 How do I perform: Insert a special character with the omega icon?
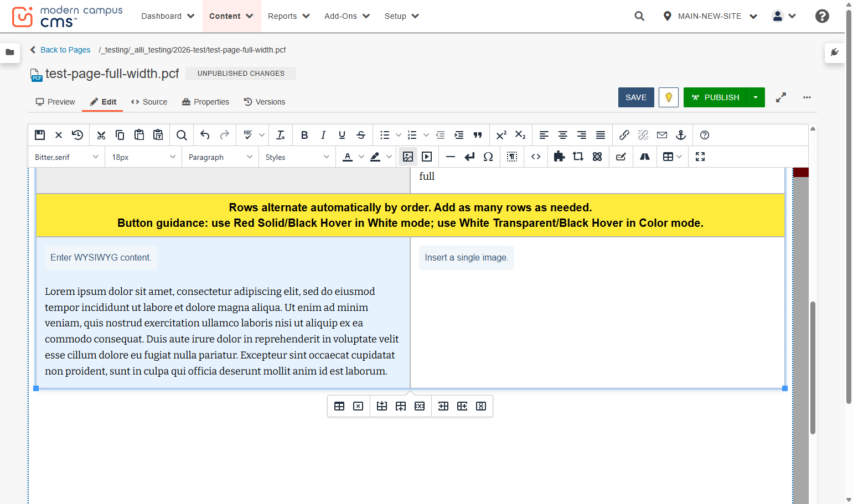[488, 157]
